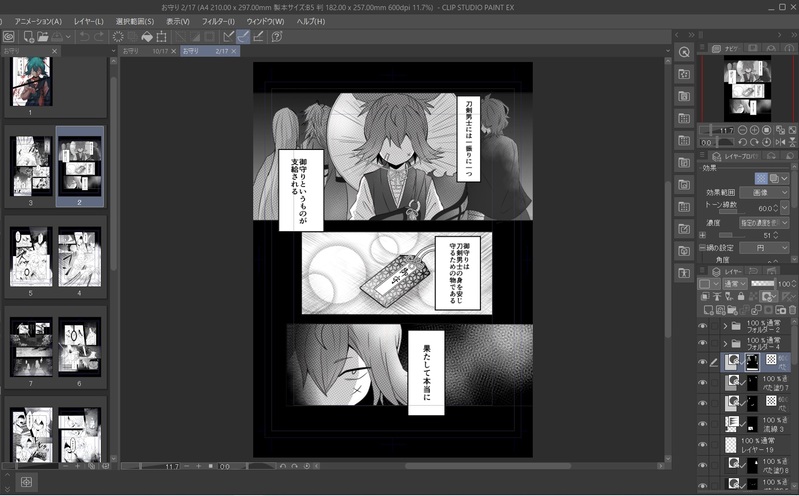The height and width of the screenshot is (496, 799).
Task: Open the トーン線数 preset dropdown arrow
Action: coord(785,207)
